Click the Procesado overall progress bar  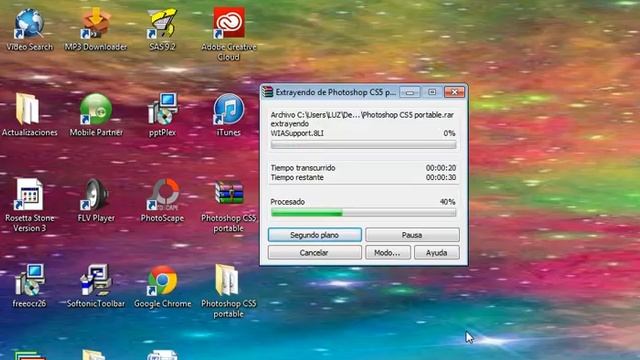pyautogui.click(x=363, y=213)
